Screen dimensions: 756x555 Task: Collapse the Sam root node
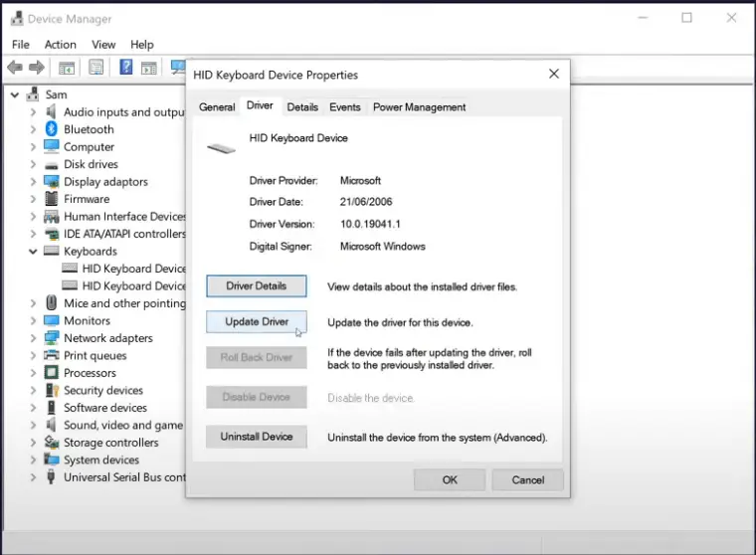pyautogui.click(x=15, y=95)
